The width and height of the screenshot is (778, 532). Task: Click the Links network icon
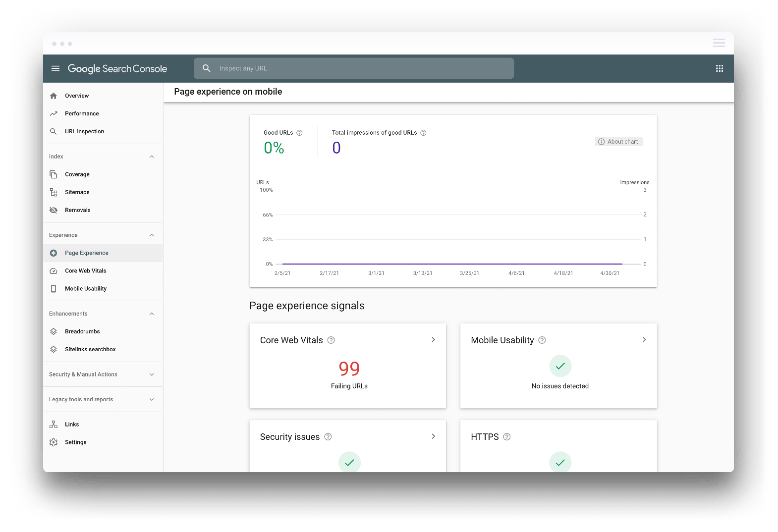point(54,425)
